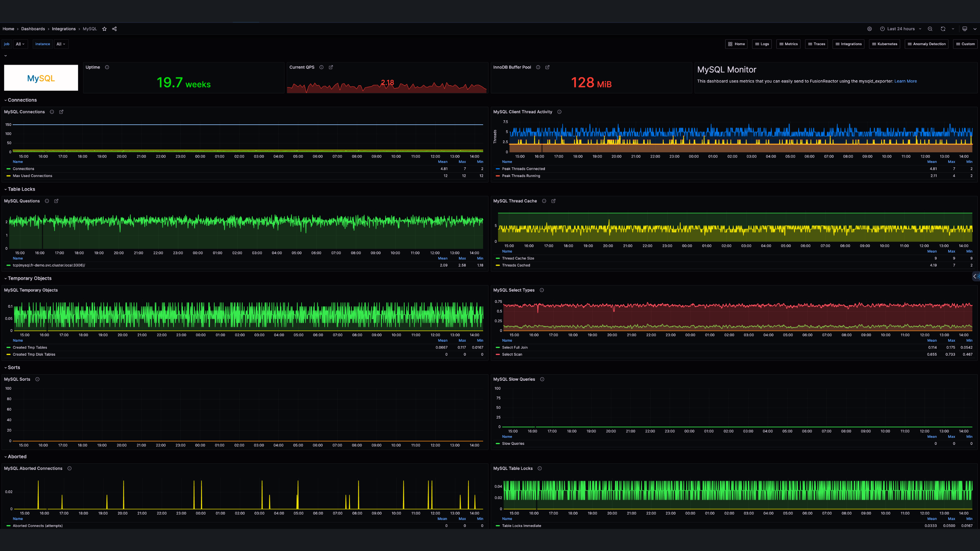Screen dimensions: 980x551
Task: Open dashboard settings gear icon
Action: point(869,29)
